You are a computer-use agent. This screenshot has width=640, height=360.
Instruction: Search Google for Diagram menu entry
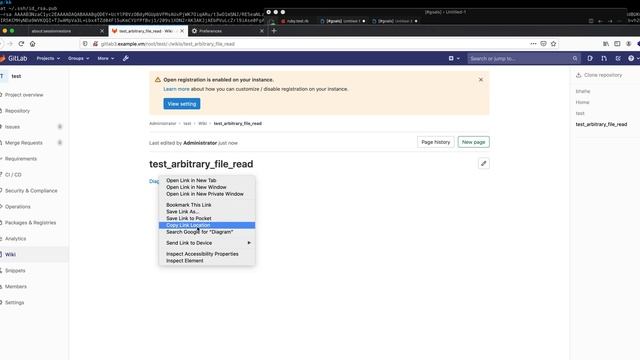(207, 232)
